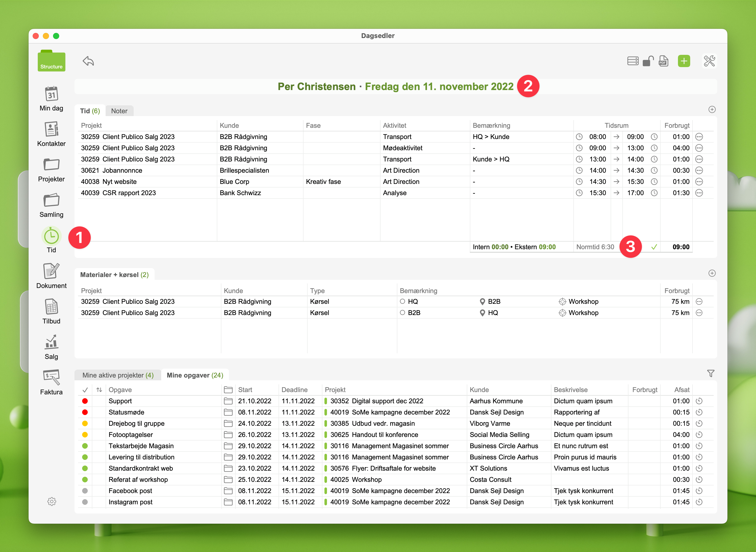Go to the Faktura invoice module
The height and width of the screenshot is (552, 756).
[x=51, y=378]
